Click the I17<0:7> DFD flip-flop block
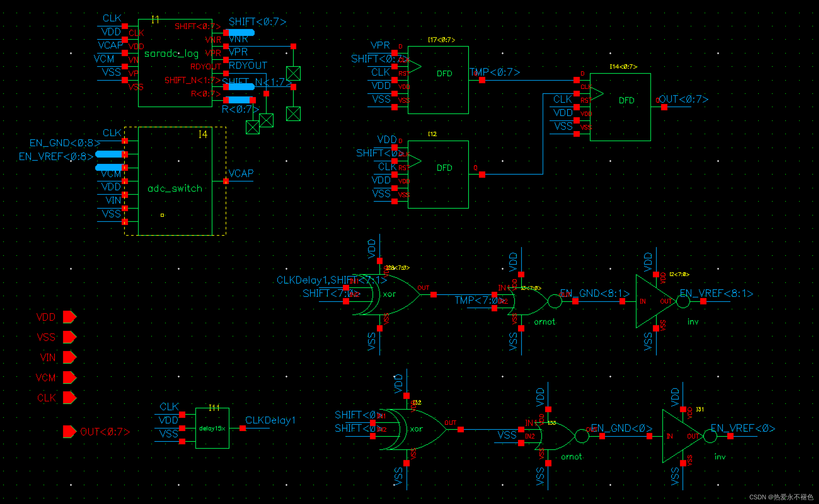The image size is (819, 504). coord(438,80)
